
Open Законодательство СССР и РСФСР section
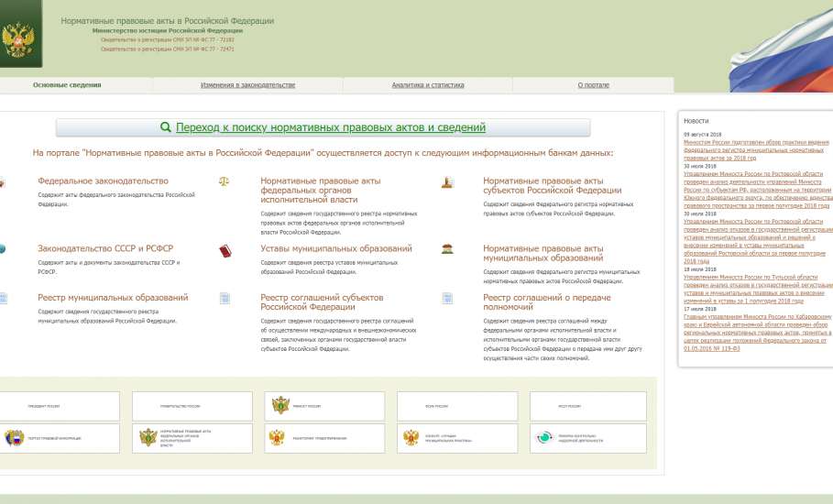click(x=105, y=248)
